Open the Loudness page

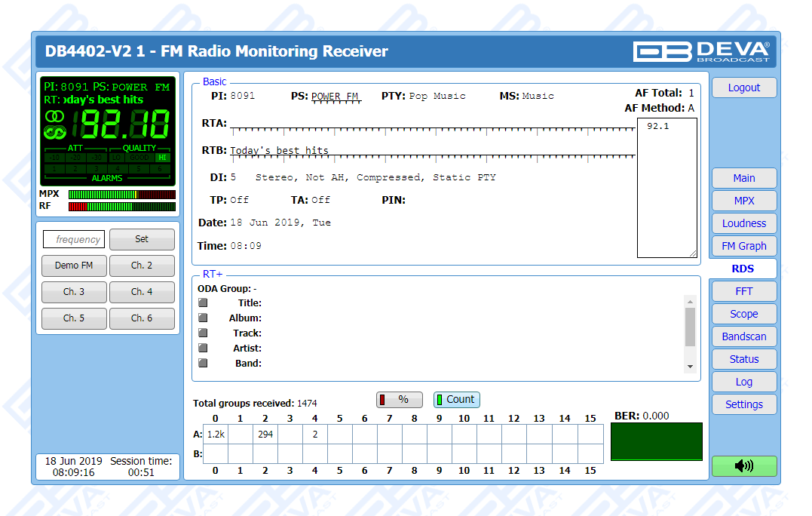point(743,223)
